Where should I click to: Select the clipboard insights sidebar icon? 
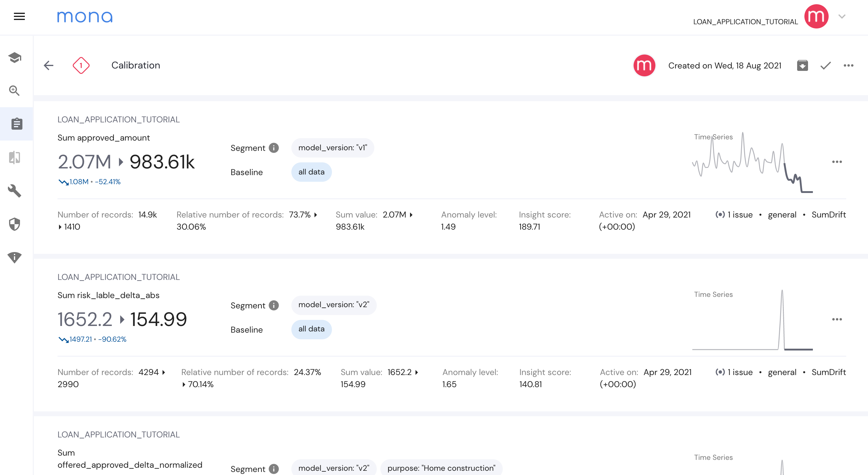pyautogui.click(x=17, y=124)
